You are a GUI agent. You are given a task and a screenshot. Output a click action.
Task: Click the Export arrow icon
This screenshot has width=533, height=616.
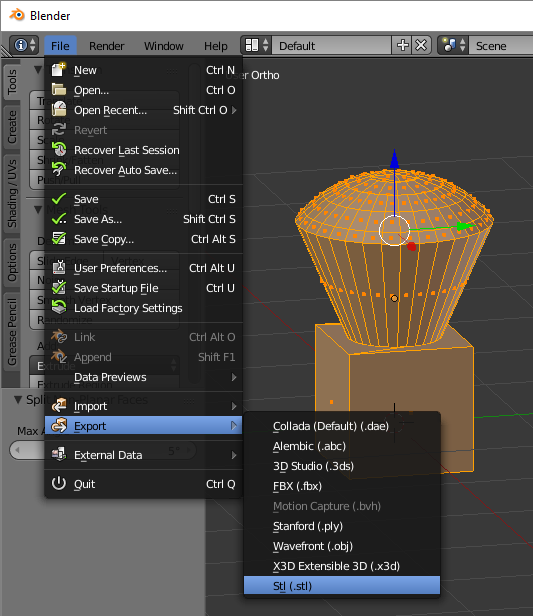tap(59, 426)
